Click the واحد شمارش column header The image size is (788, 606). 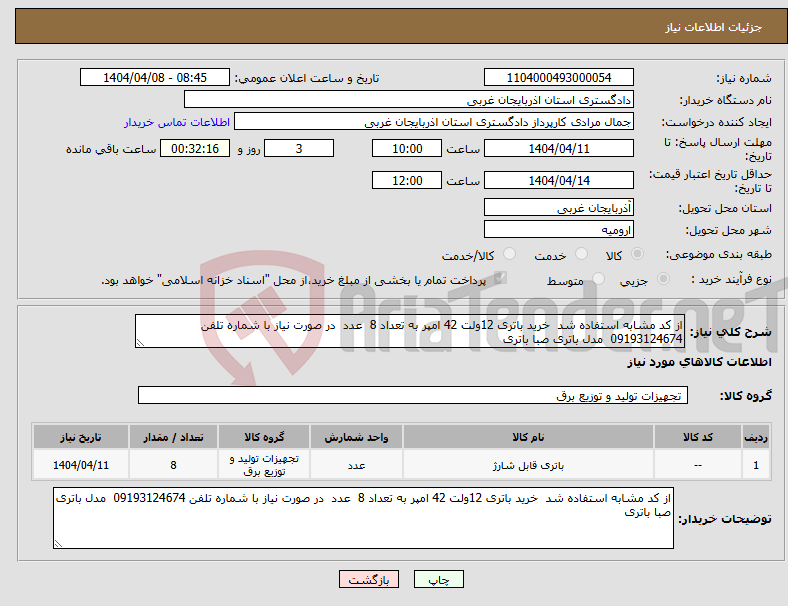point(356,437)
